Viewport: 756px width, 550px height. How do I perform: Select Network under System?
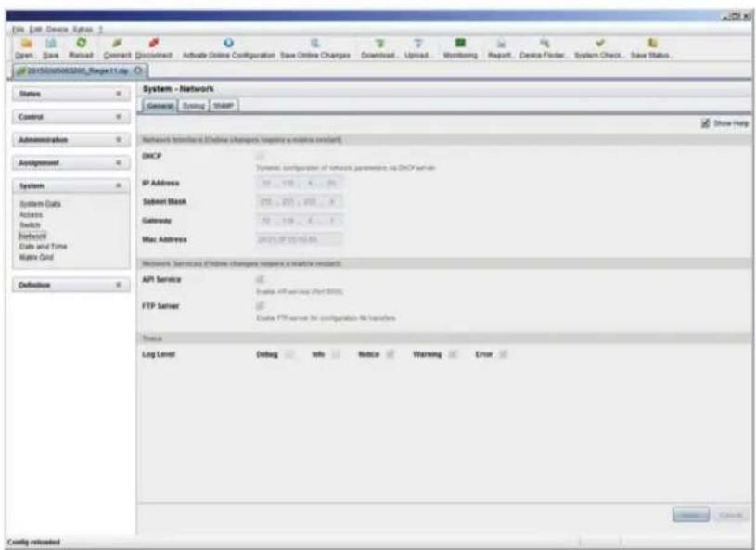(32, 236)
